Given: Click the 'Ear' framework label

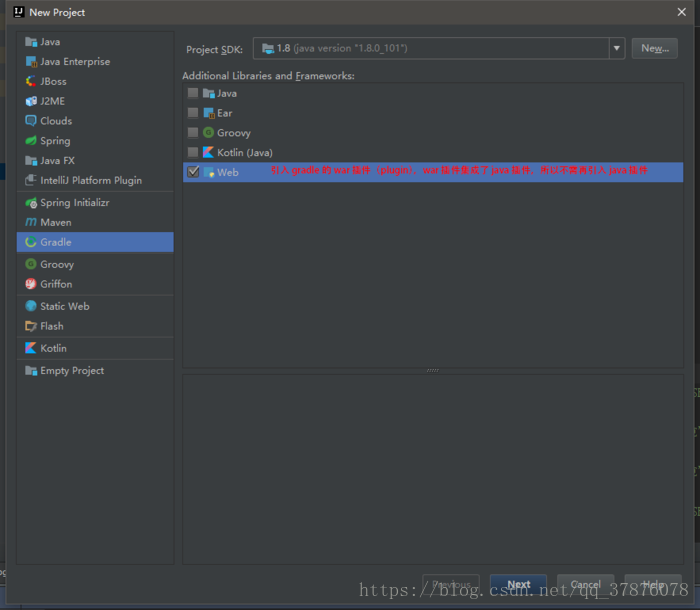Looking at the screenshot, I should coord(225,113).
